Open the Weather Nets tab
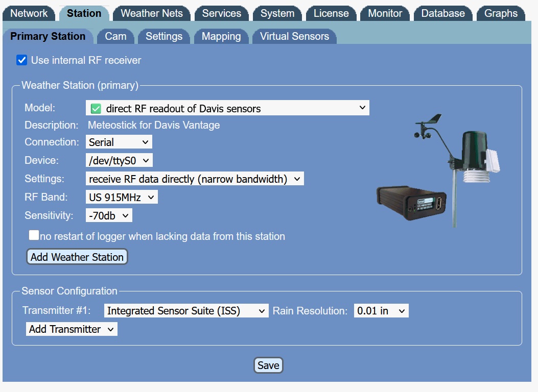This screenshot has width=538, height=392. coord(152,13)
